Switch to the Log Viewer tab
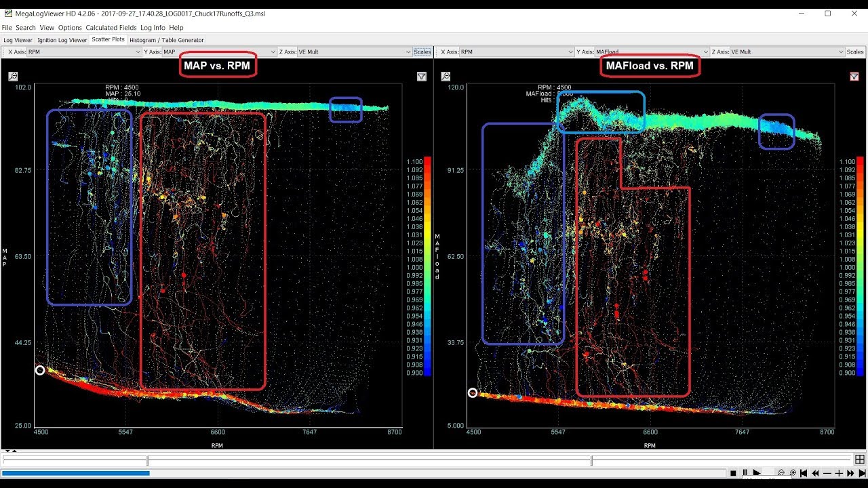This screenshot has width=868, height=488. [x=18, y=40]
